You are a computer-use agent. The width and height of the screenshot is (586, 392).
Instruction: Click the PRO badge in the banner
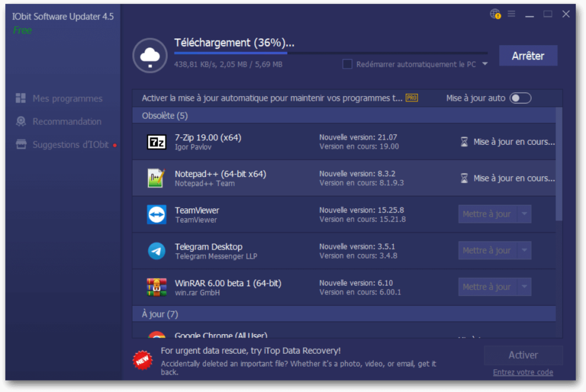[x=412, y=98]
